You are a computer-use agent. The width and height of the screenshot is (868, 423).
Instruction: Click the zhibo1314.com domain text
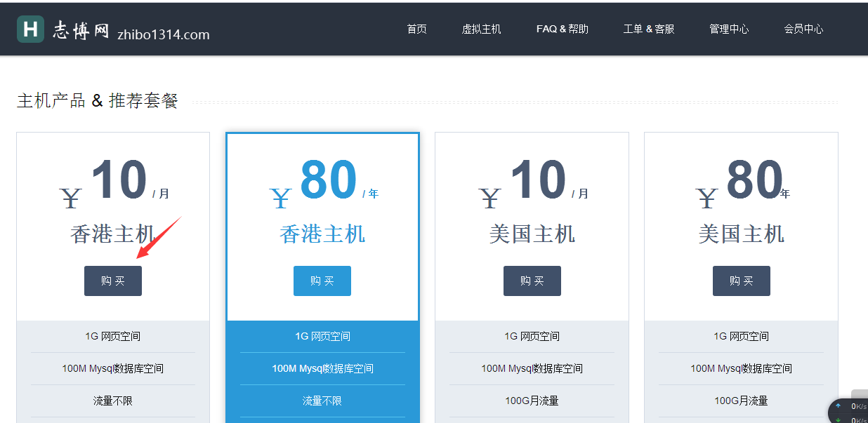[x=164, y=34]
